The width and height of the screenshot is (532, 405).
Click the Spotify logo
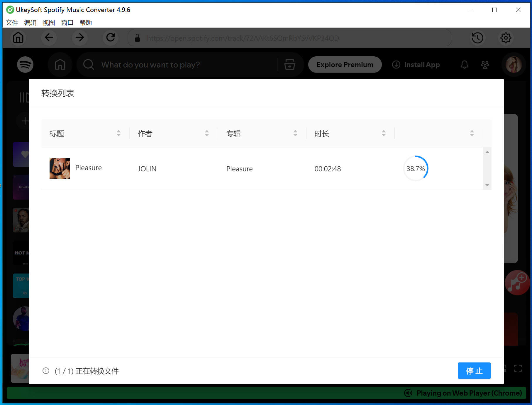(25, 65)
